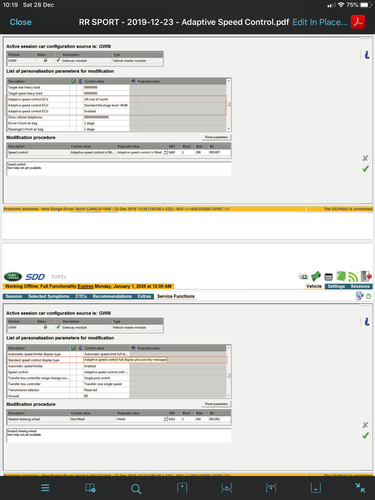Open in Adobe Acrobat via red icon
375x500 pixels.
(x=358, y=22)
